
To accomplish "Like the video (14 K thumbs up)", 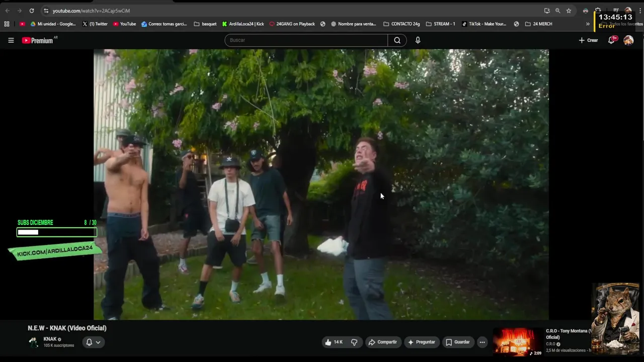I will pos(334,342).
